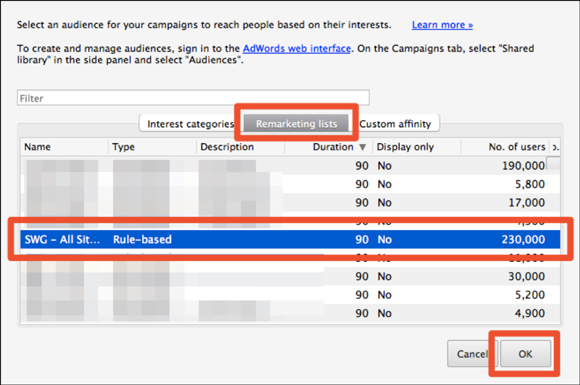
Task: Select the row with 30,000 users
Action: (290, 276)
